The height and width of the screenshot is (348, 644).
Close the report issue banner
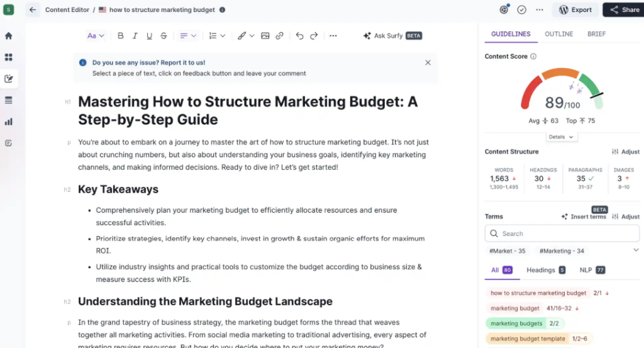(x=428, y=62)
